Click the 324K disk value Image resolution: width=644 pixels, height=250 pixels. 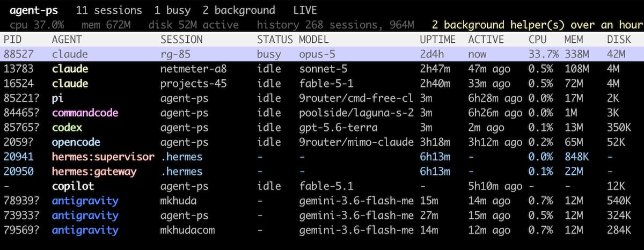(619, 215)
